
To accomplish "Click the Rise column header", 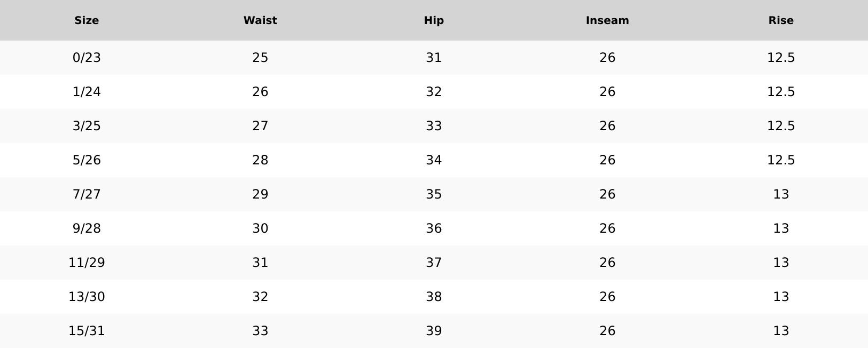I will click(x=781, y=20).
